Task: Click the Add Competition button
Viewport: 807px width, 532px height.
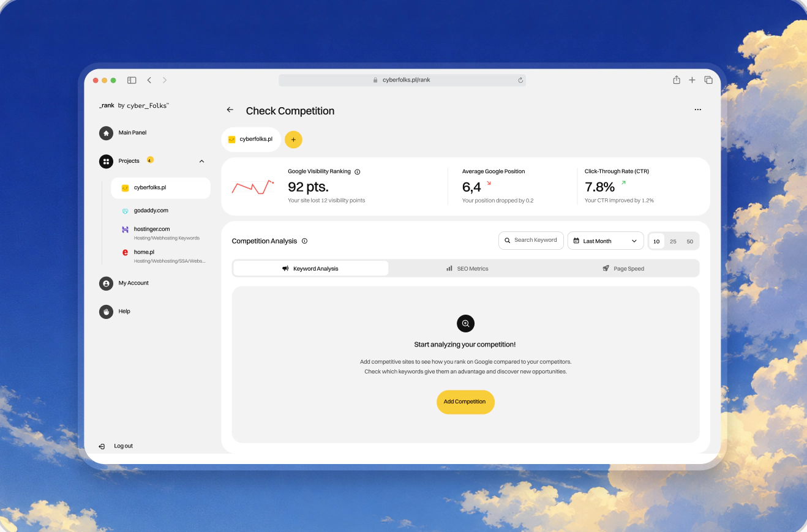Action: click(x=465, y=402)
